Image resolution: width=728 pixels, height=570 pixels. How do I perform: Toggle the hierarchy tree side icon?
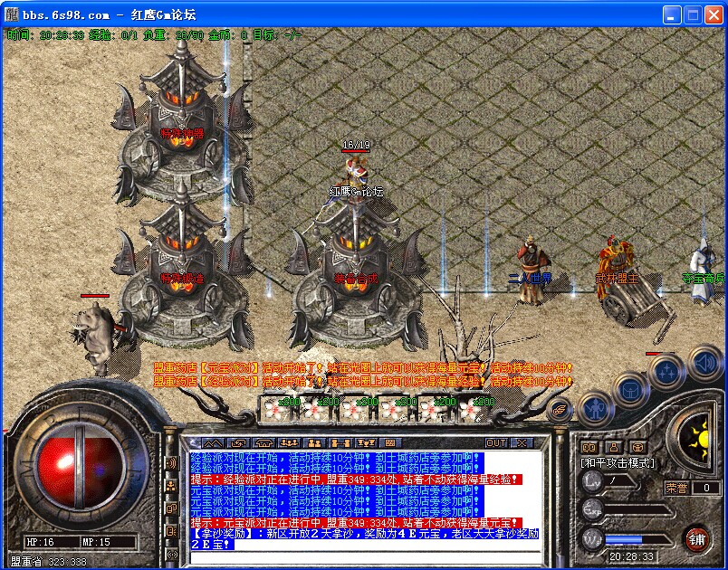(x=171, y=486)
